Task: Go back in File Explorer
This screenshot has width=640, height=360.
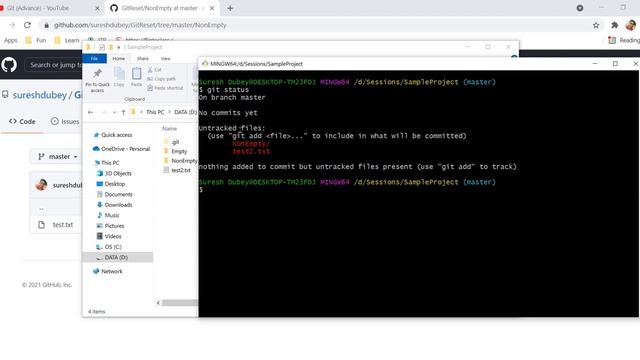Action: point(91,112)
